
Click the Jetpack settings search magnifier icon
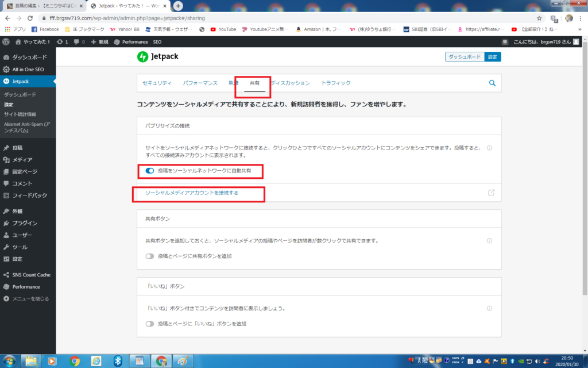(x=492, y=83)
